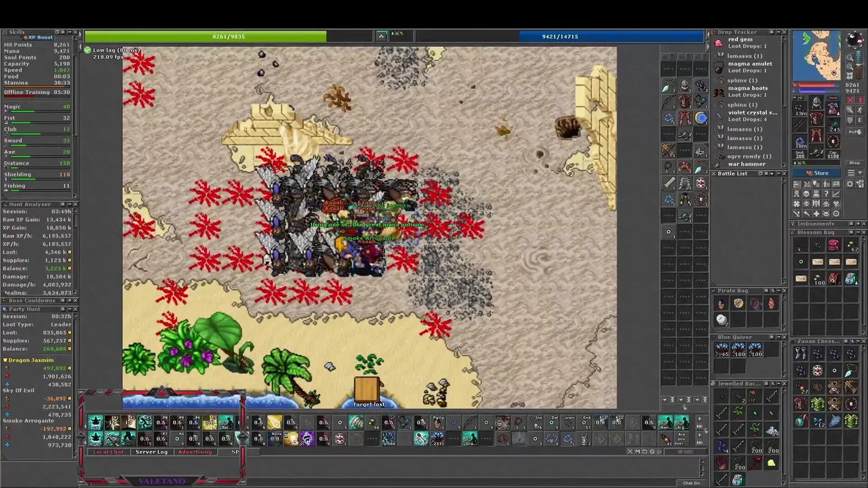Switch to the Server Log tab
Image resolution: width=868 pixels, height=488 pixels.
point(151,451)
